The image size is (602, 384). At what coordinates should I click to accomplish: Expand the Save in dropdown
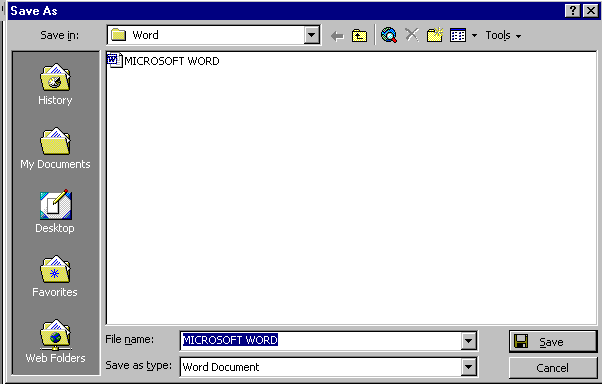312,35
